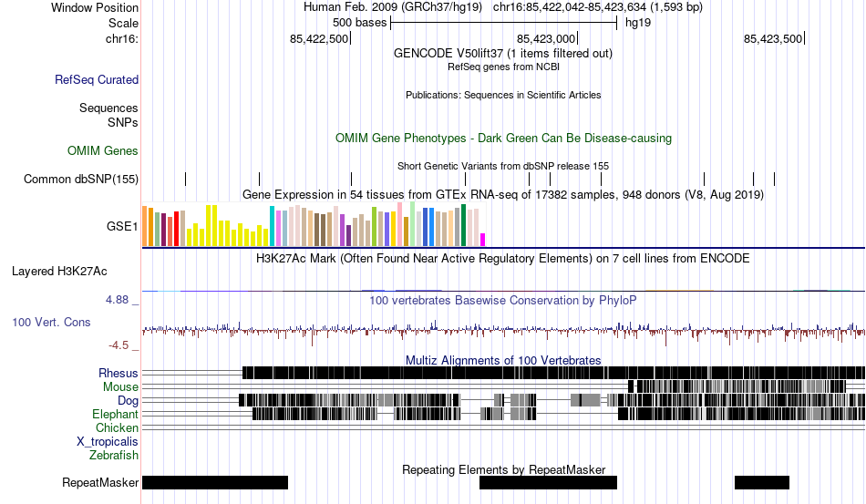
Task: Click the dark green GTEx expression bar
Action: pyautogui.click(x=463, y=225)
